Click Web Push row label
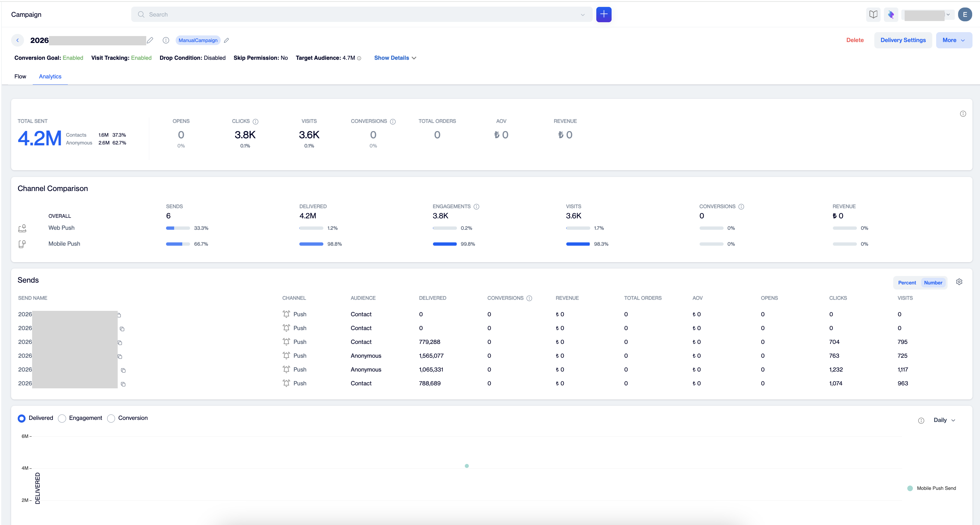This screenshot has height=525, width=980. tap(61, 228)
